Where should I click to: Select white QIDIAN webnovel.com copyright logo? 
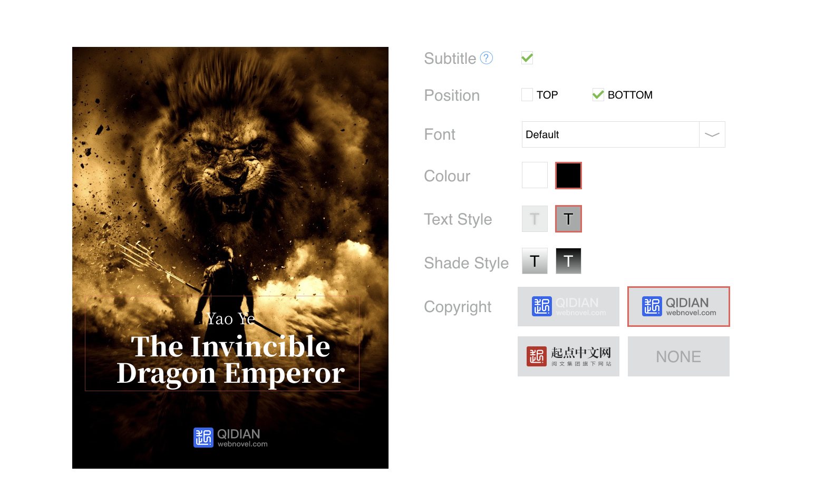[568, 306]
